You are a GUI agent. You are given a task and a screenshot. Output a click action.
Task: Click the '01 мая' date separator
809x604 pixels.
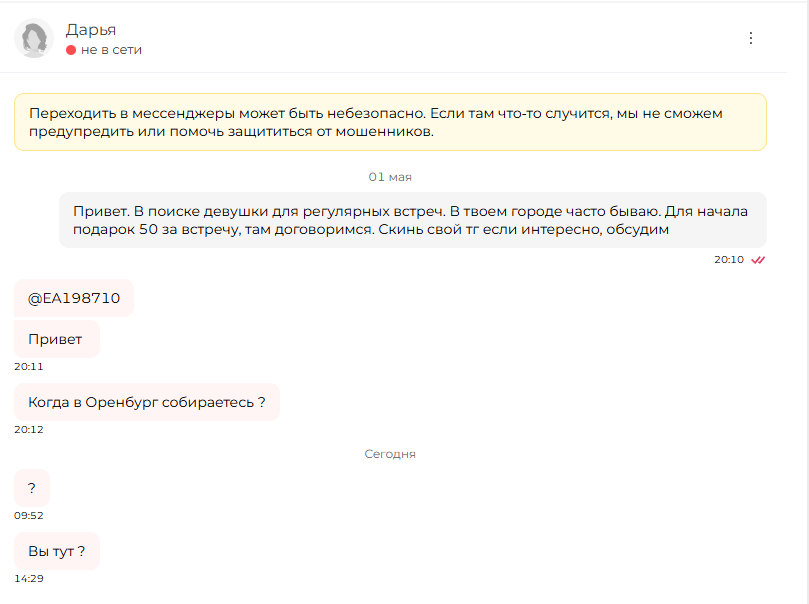390,177
